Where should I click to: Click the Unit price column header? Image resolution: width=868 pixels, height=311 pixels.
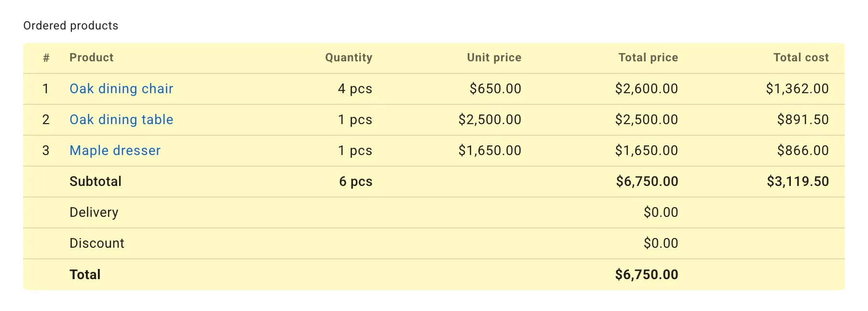point(493,57)
